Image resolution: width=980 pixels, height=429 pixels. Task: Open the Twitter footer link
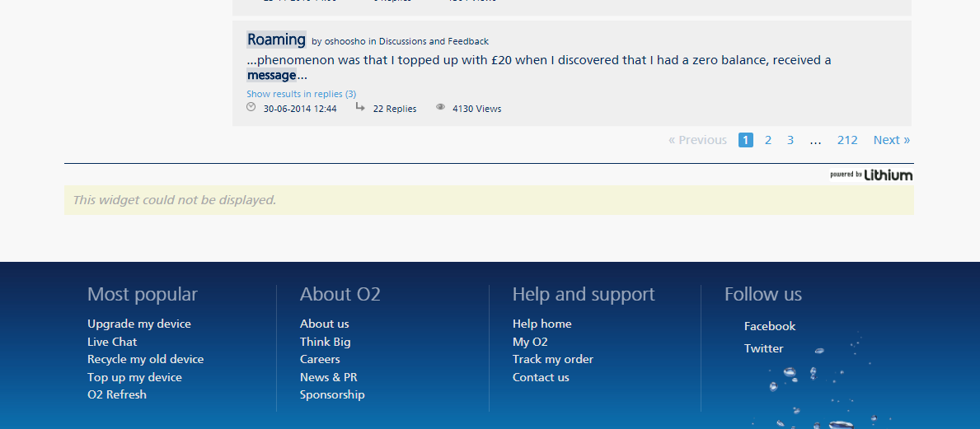[763, 348]
